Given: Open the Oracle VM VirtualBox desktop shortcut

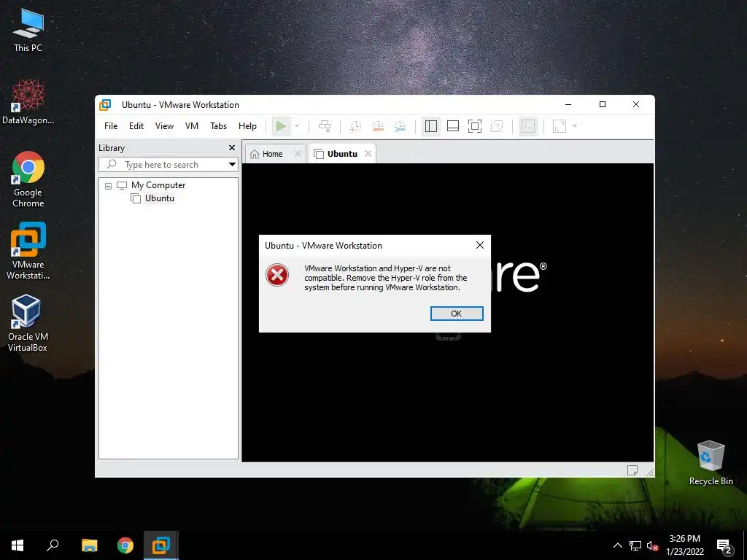Looking at the screenshot, I should coord(28,323).
